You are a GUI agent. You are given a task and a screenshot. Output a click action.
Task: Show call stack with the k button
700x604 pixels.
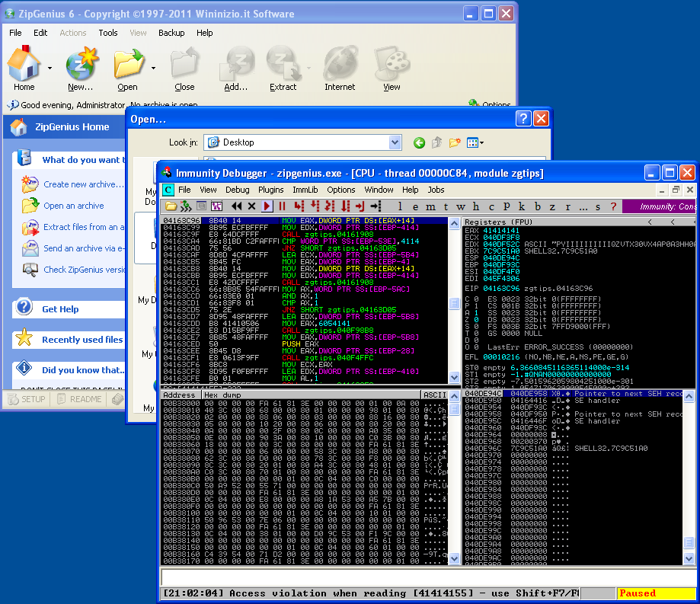point(522,206)
